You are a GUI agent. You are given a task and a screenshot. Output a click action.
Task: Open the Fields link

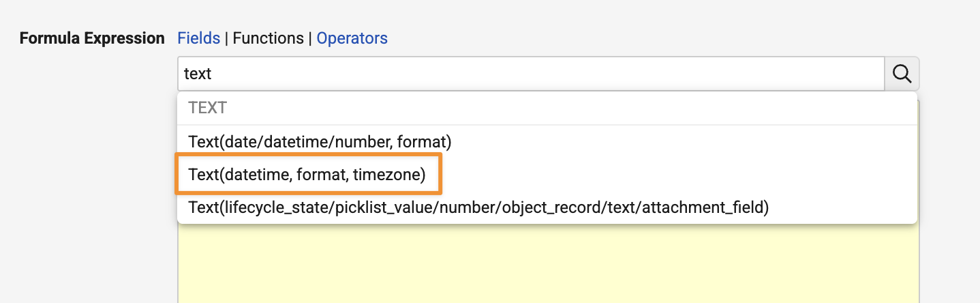[x=198, y=38]
